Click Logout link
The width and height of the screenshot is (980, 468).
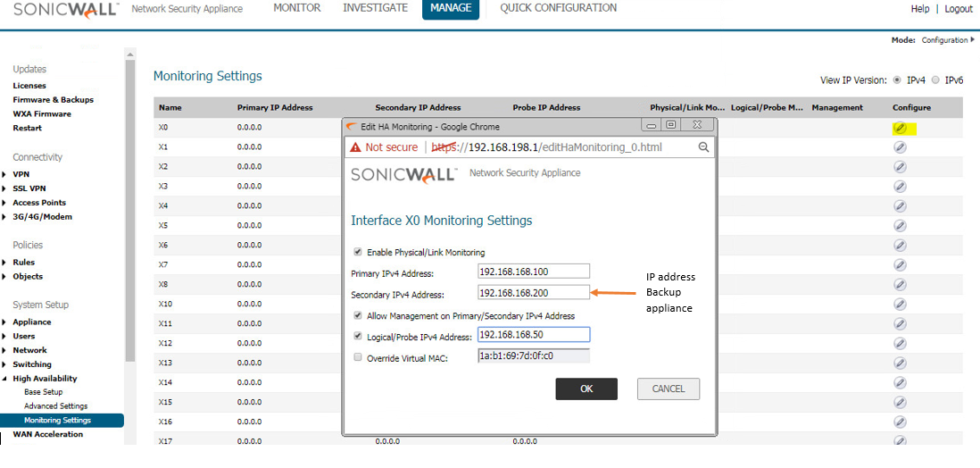(x=959, y=10)
